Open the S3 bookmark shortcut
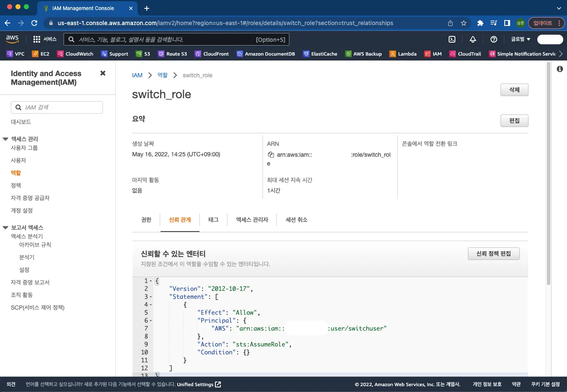Screen dimensions: 567x392 143,54
